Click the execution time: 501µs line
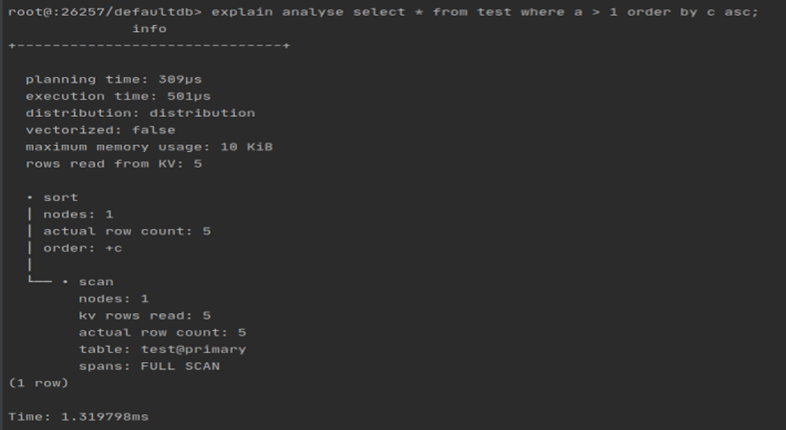 point(118,96)
